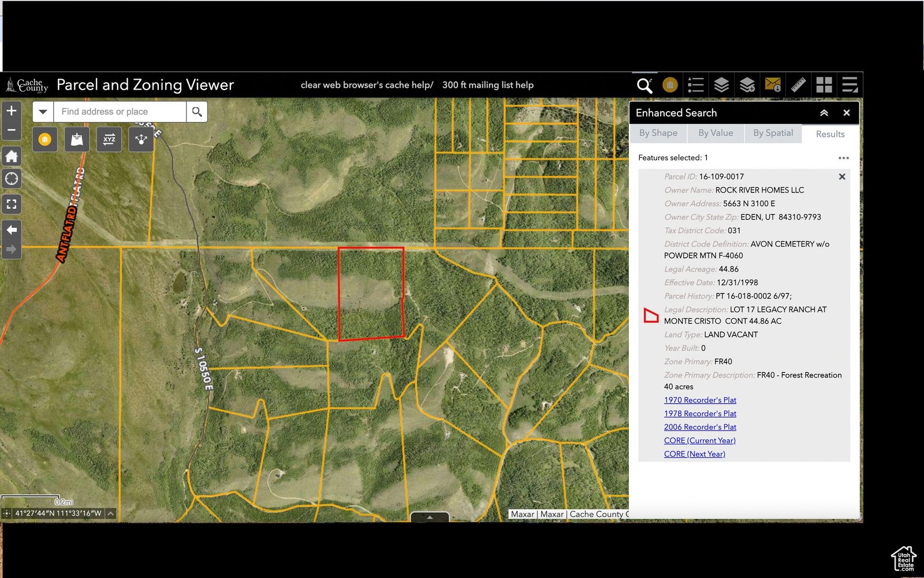Open the layer list widget

(x=721, y=85)
